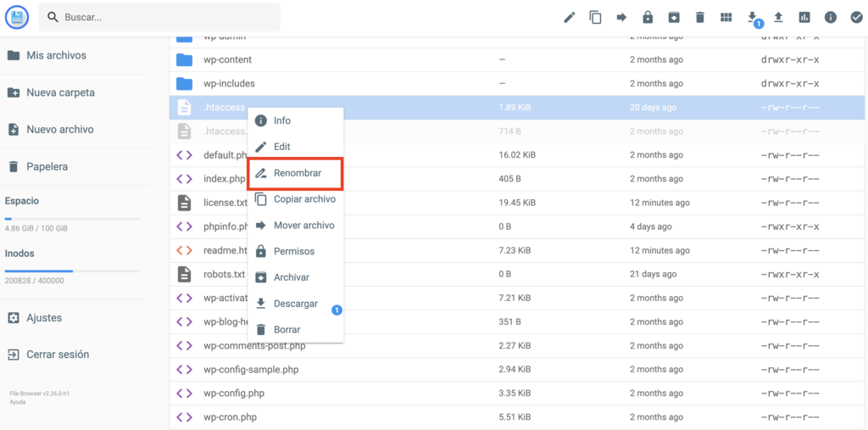868x430 pixels.
Task: Click the 5.51 KiB size cell
Action: point(515,417)
